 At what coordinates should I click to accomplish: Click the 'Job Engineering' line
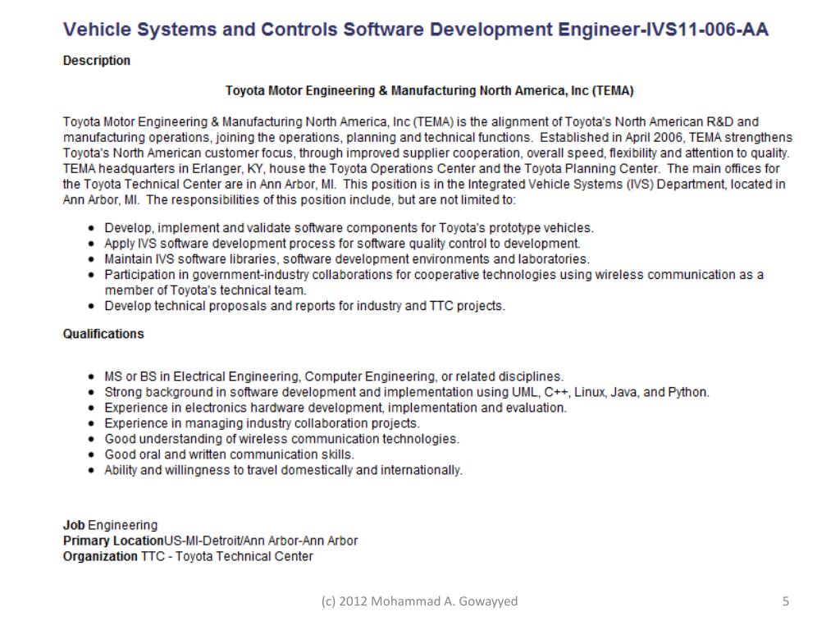(111, 525)
